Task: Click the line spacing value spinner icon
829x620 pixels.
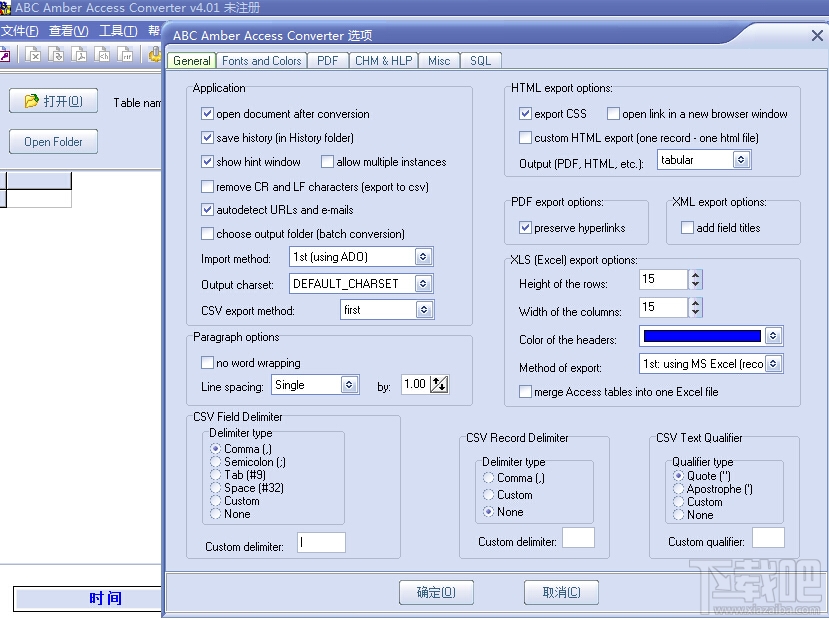Action: (x=439, y=384)
